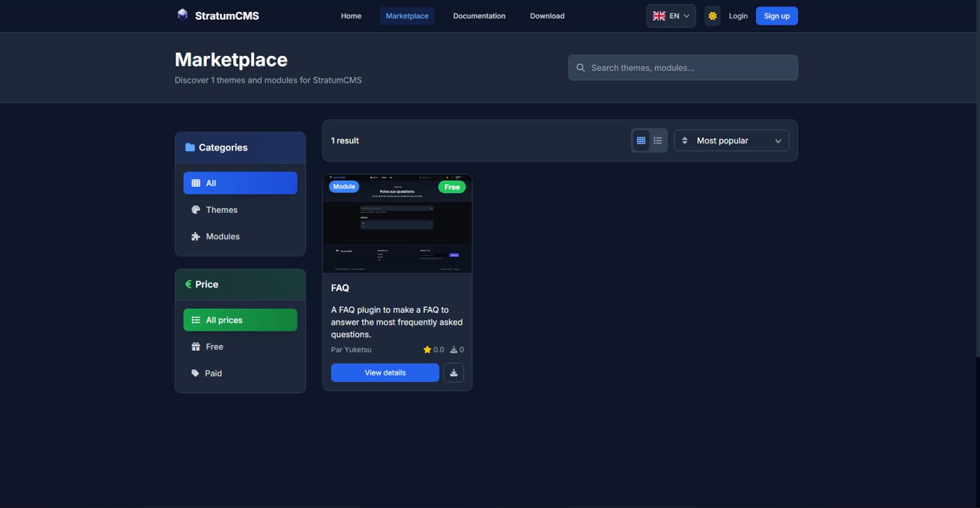
Task: Toggle the light/dark theme sun icon
Action: click(x=712, y=16)
